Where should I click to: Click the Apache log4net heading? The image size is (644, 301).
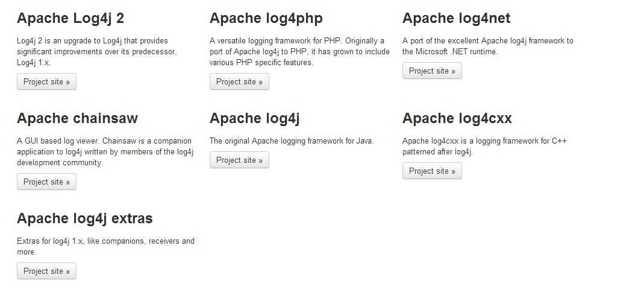click(x=456, y=19)
